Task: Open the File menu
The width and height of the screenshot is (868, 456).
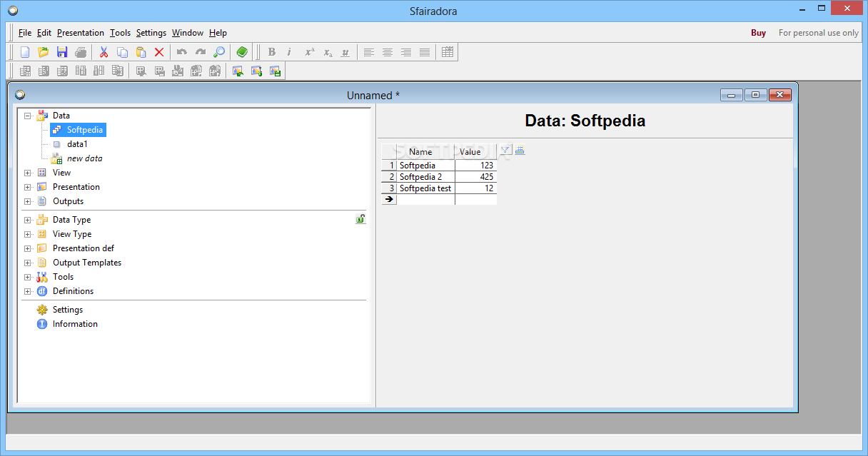Action: [x=25, y=33]
